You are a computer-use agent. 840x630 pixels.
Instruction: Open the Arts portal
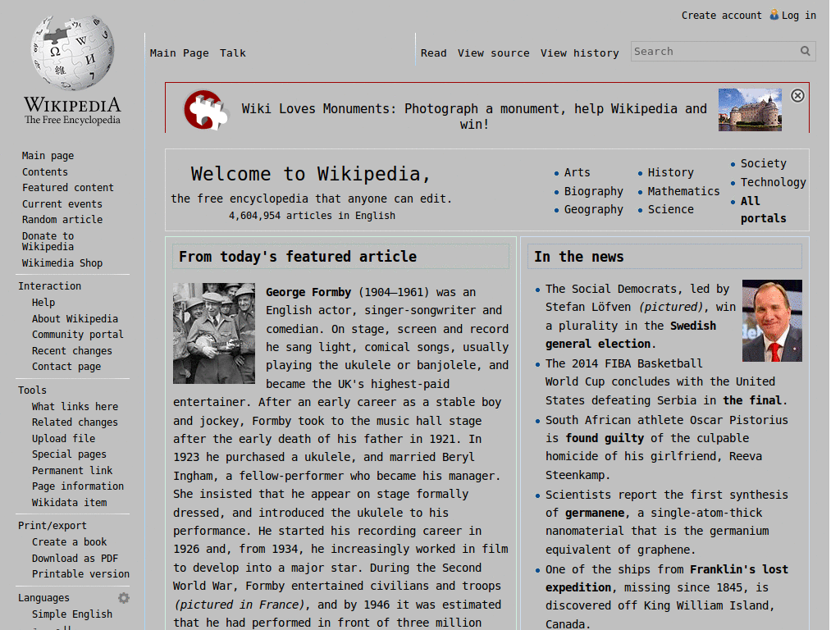577,172
